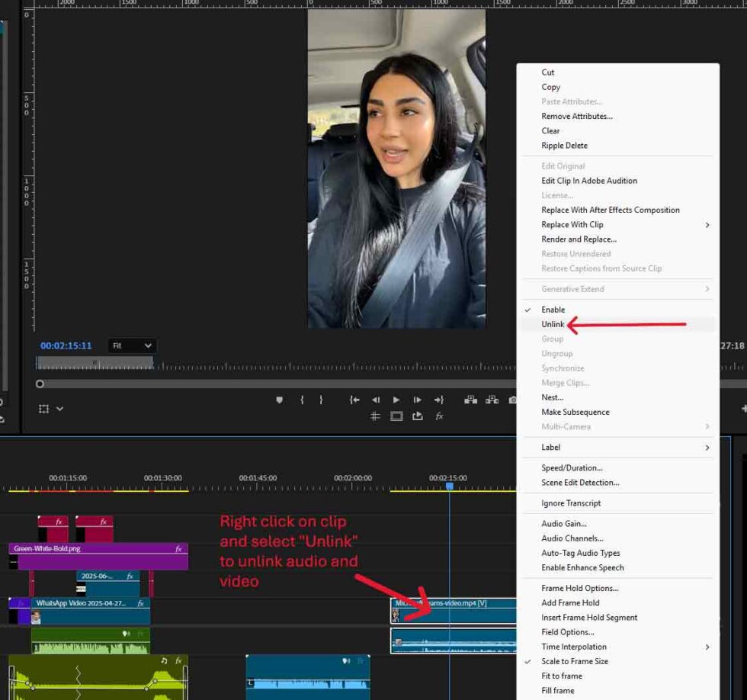Screen dimensions: 747x700
Task: Add a marker with the marker icon
Action: (280, 400)
